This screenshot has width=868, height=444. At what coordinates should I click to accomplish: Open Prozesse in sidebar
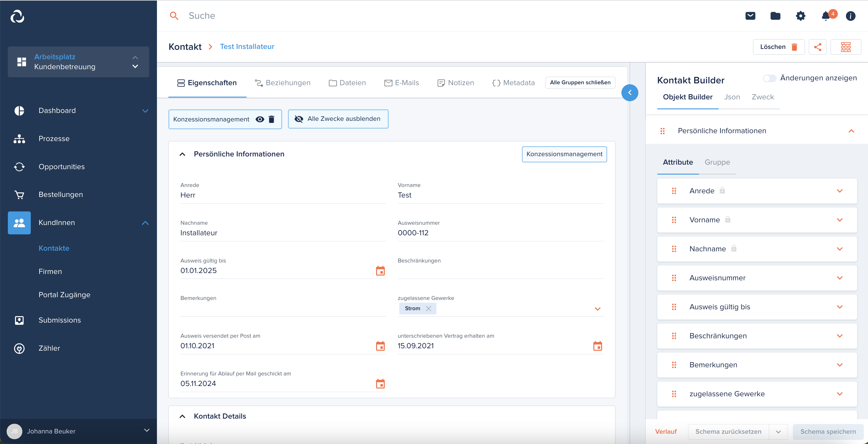54,139
